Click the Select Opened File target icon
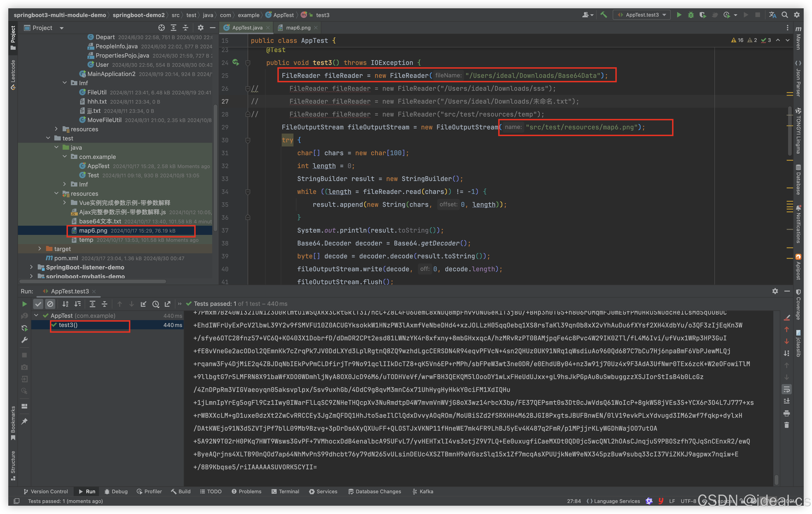The height and width of the screenshot is (514, 812). (162, 28)
